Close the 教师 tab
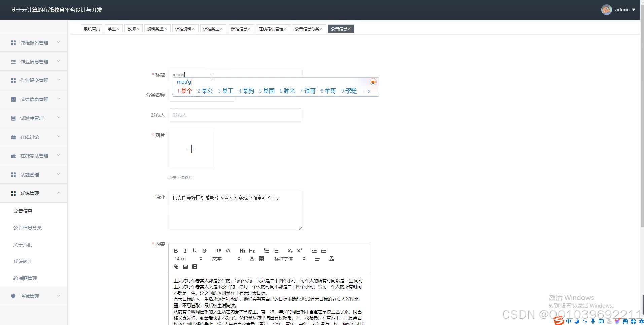 coord(138,29)
